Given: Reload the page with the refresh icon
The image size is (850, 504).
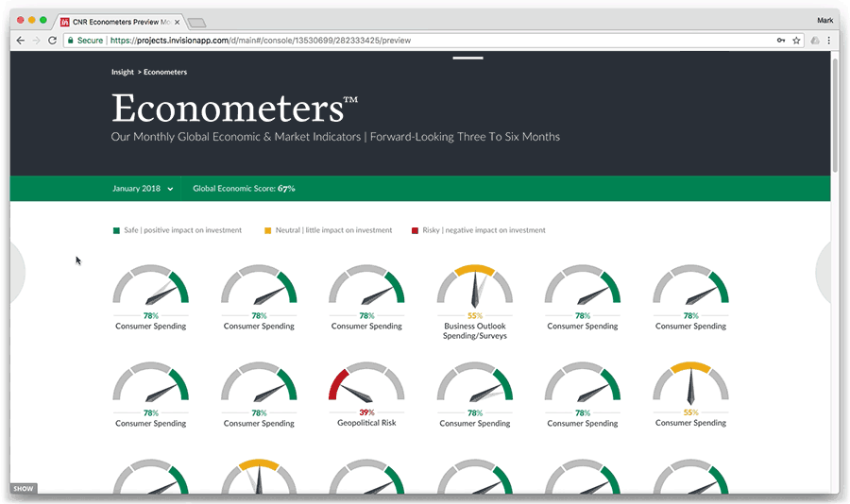Looking at the screenshot, I should pos(53,40).
